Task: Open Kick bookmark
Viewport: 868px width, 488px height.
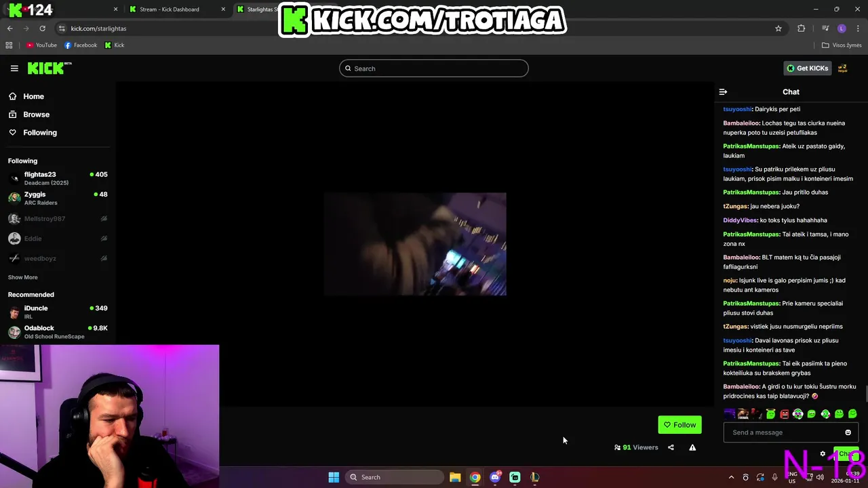Action: tap(115, 45)
